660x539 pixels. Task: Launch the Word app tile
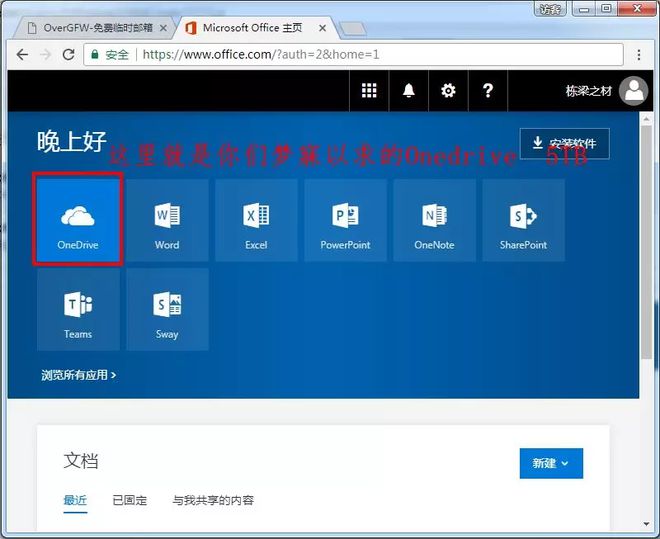click(167, 220)
